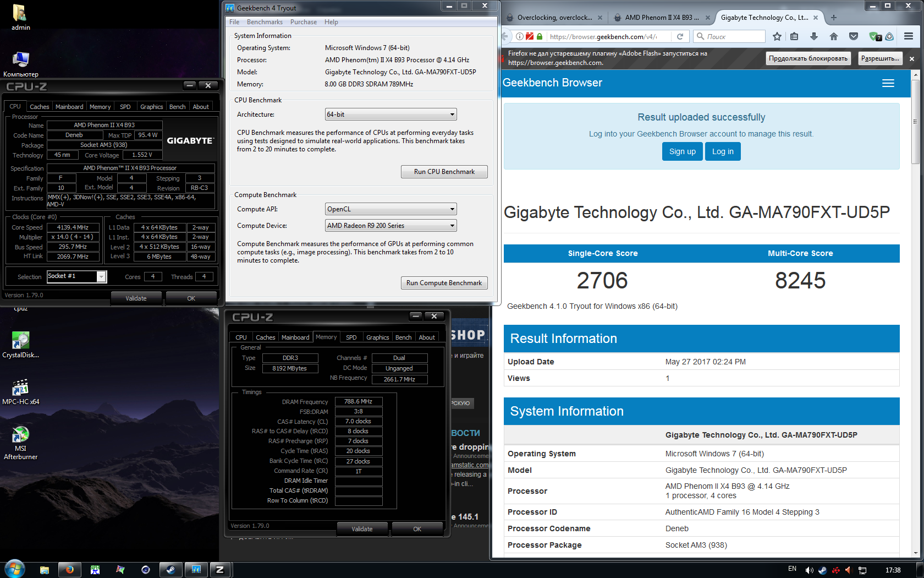Open the Geekbench Browser navigation menu icon
This screenshot has width=924, height=578.
point(888,83)
